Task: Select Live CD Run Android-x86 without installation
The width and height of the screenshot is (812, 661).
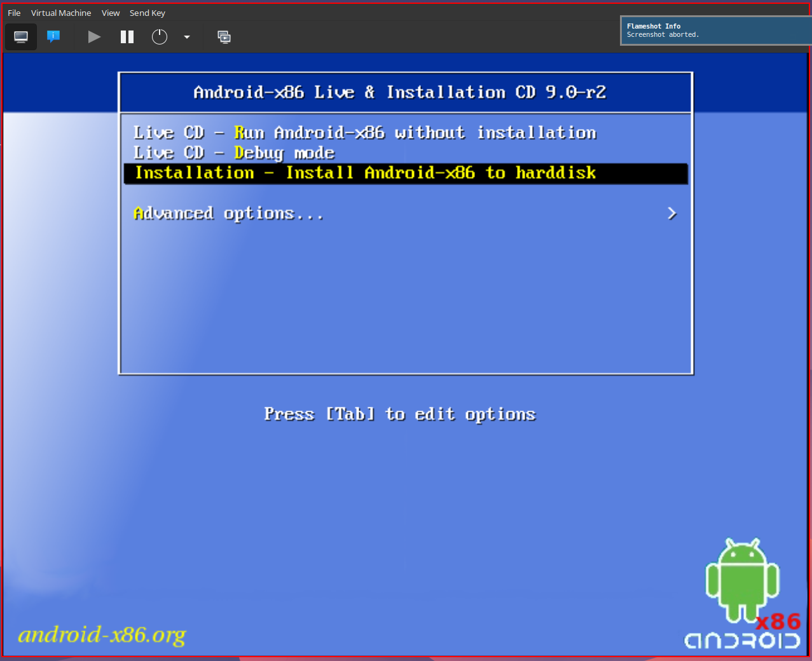Action: click(364, 133)
